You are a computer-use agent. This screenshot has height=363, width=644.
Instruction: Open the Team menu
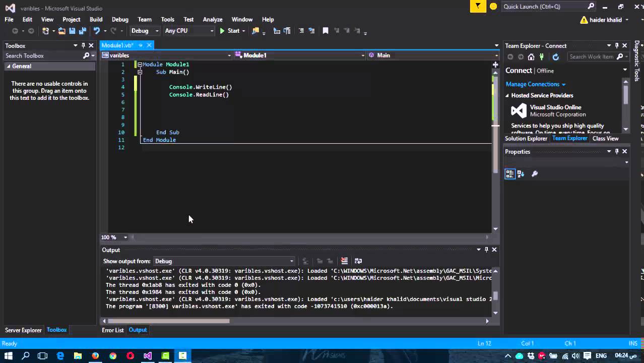[x=145, y=20]
